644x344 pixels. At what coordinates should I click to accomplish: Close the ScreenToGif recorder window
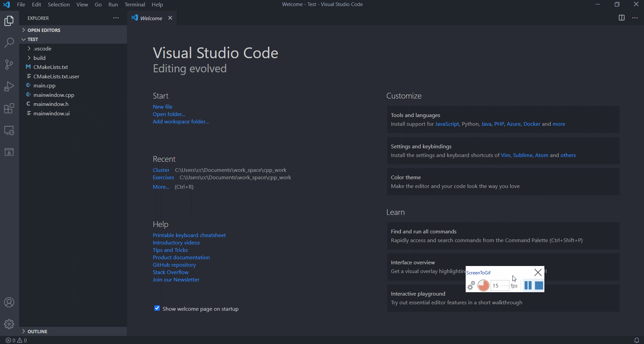coord(538,272)
